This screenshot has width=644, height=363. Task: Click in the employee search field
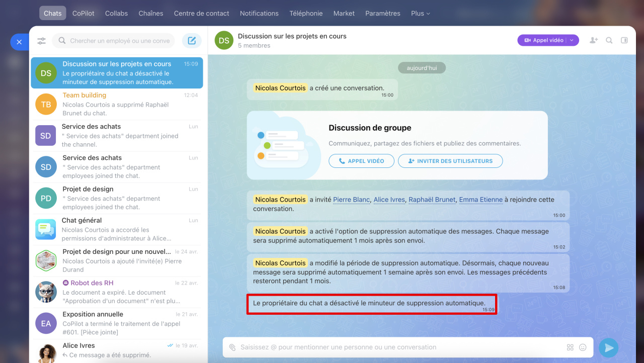click(114, 41)
